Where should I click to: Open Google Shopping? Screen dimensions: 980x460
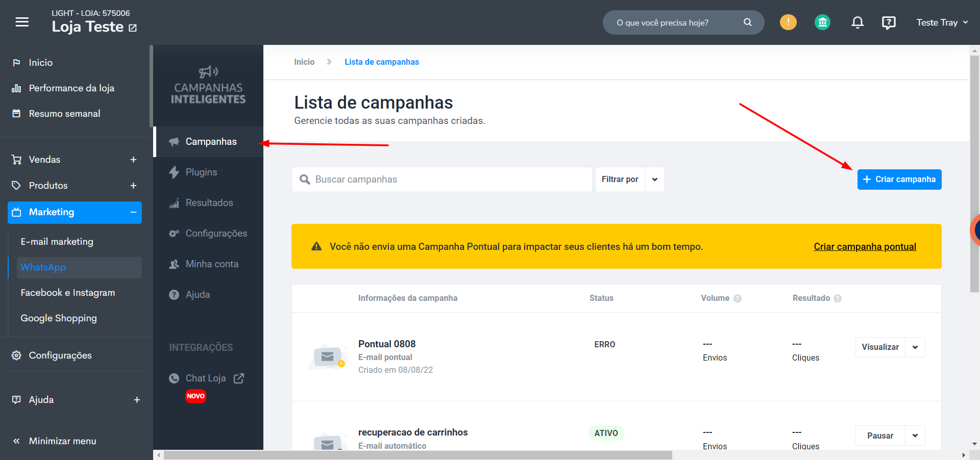point(59,318)
